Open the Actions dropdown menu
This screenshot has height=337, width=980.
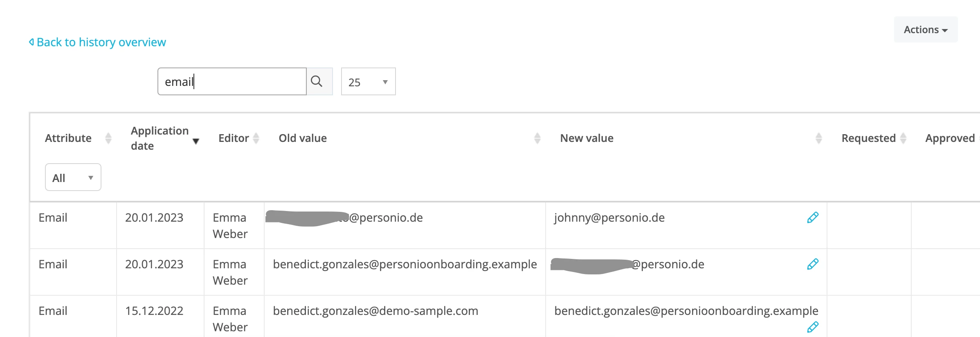tap(926, 29)
